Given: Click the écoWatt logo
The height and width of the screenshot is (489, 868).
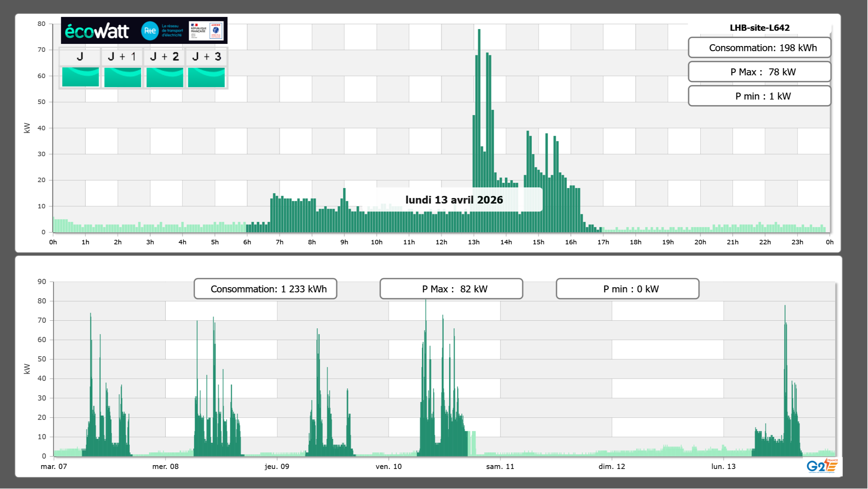Looking at the screenshot, I should pos(97,31).
